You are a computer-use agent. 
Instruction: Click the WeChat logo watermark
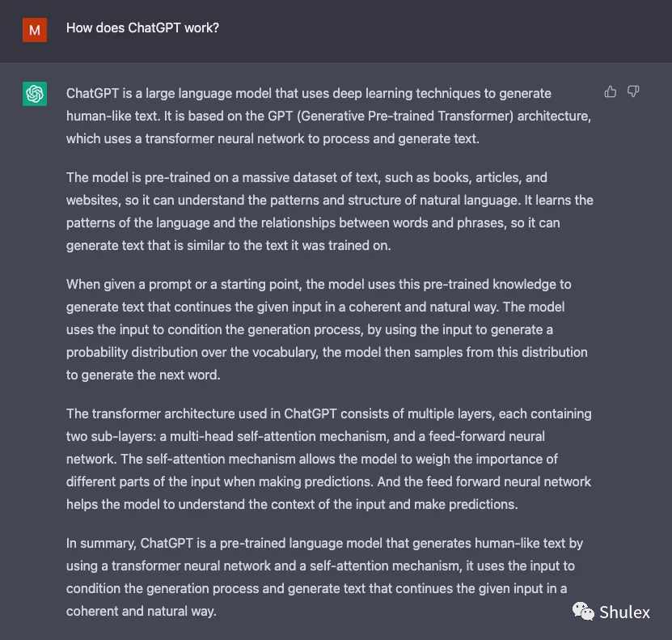click(583, 612)
